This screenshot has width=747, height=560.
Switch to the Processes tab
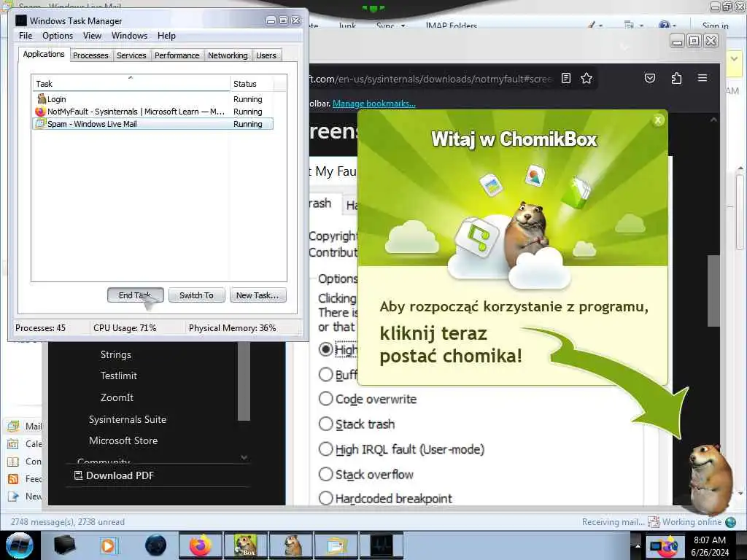tap(90, 55)
